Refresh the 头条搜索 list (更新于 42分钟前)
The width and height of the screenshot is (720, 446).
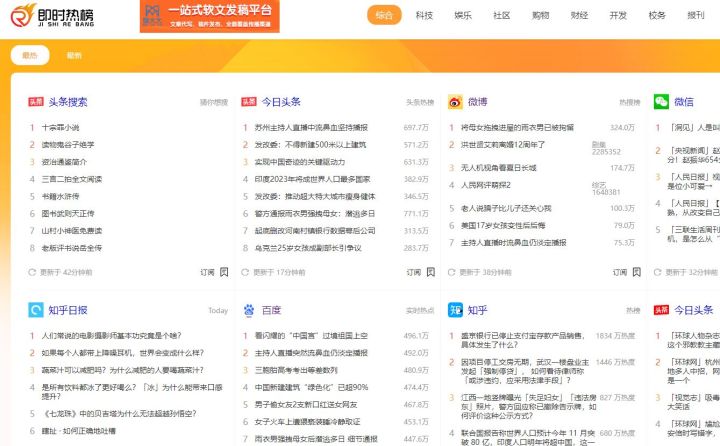point(32,272)
